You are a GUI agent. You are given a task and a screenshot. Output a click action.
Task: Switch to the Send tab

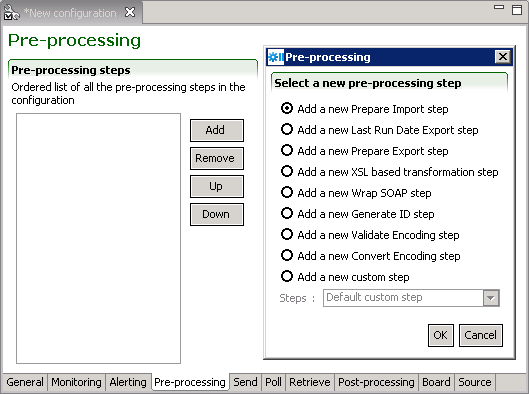(245, 382)
